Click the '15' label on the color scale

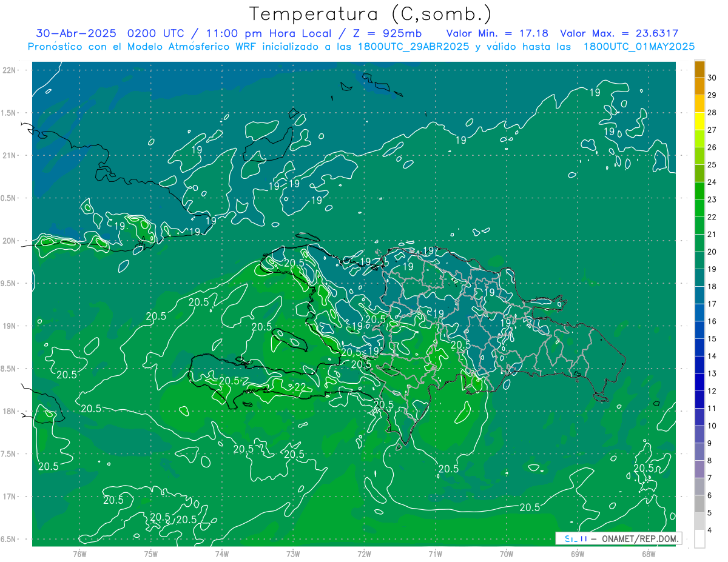tap(712, 339)
